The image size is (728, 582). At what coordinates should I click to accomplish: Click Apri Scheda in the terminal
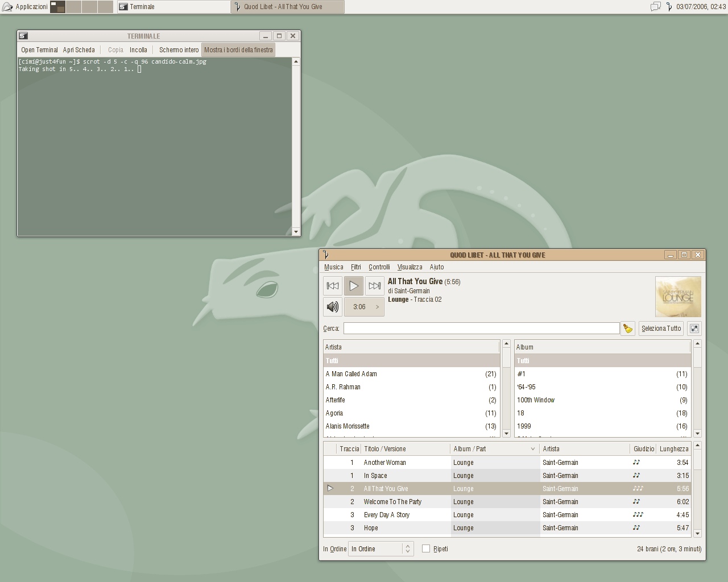79,50
